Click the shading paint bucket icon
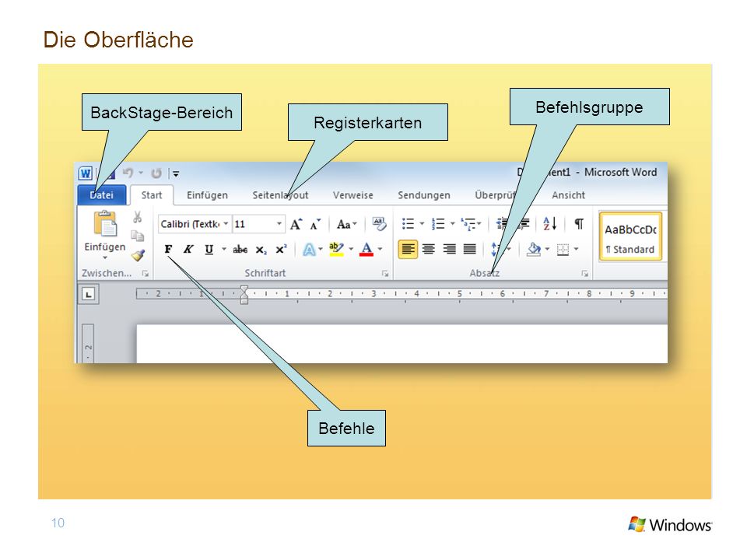The height and width of the screenshot is (560, 747). click(x=534, y=249)
